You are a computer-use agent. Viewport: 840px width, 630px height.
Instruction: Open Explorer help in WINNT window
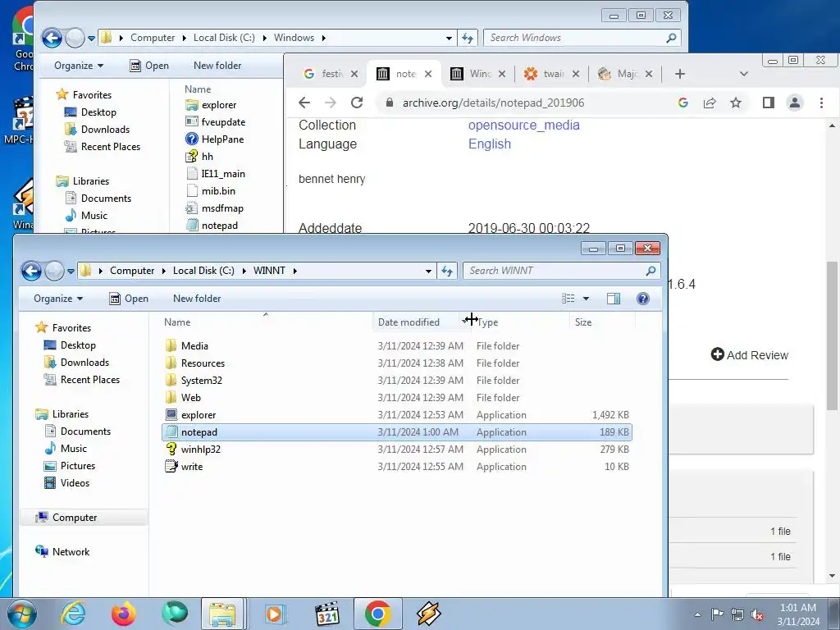pos(643,299)
